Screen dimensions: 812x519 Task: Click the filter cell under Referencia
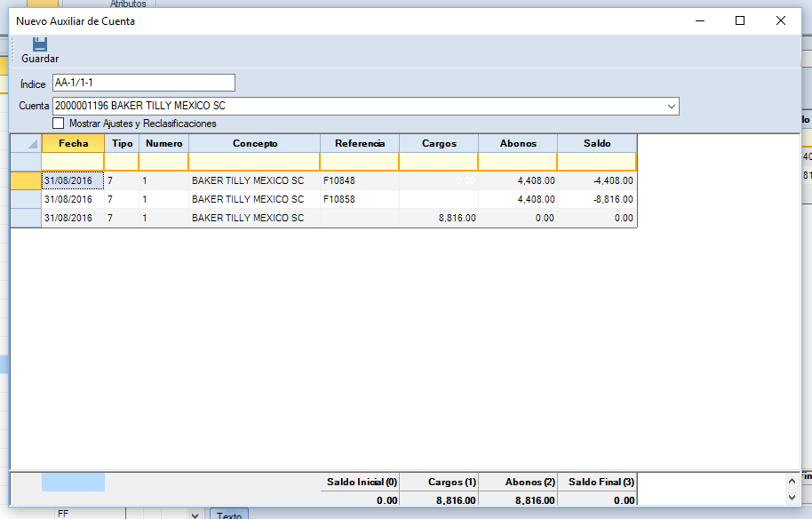tap(359, 162)
